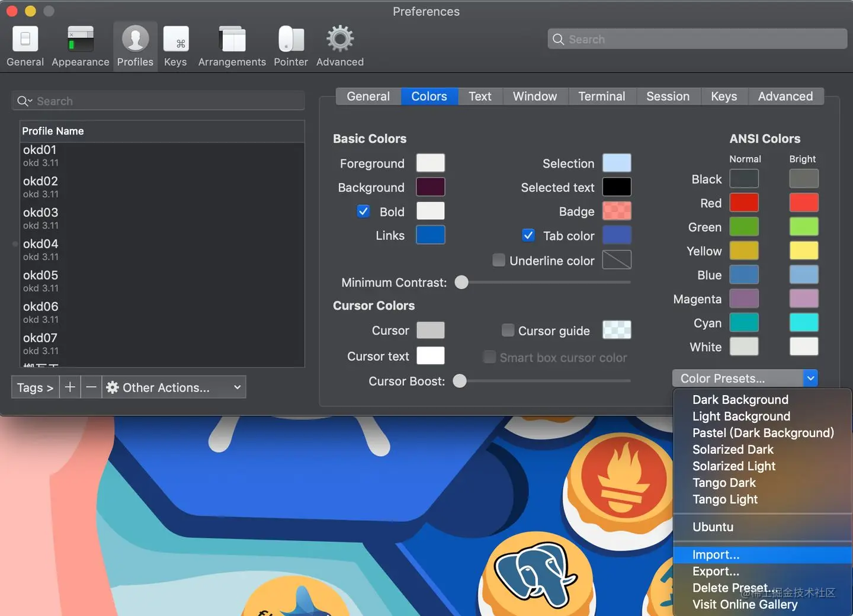
Task: Choose Dark Background preset
Action: pos(762,400)
